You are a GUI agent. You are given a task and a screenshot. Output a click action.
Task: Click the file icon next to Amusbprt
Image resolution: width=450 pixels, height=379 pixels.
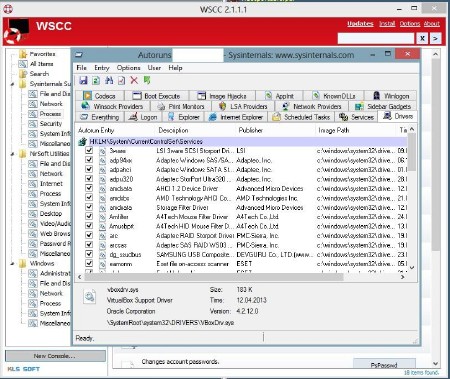(103, 226)
